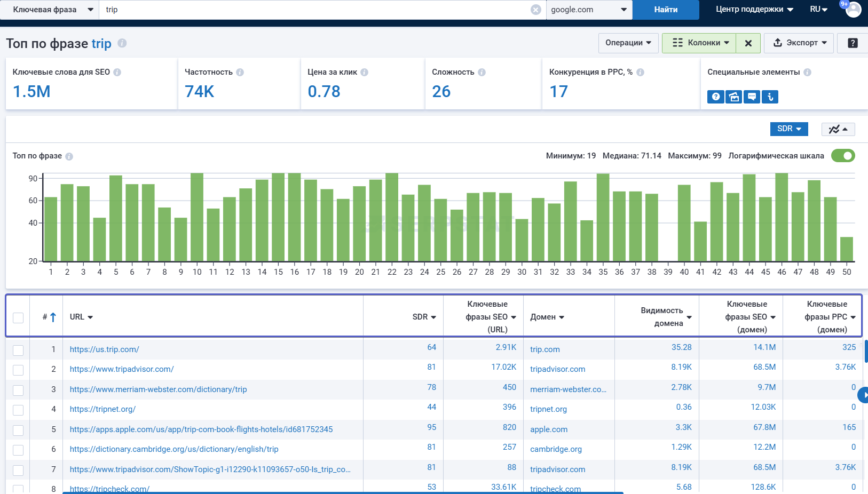This screenshot has height=494, width=868.
Task: Click the Найти search button
Action: coord(666,10)
